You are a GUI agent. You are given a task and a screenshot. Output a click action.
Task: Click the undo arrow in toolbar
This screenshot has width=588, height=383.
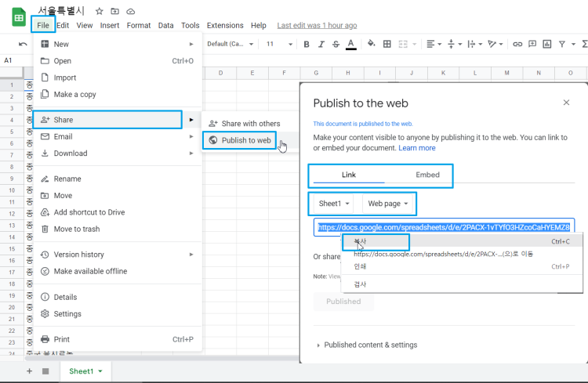tap(23, 44)
